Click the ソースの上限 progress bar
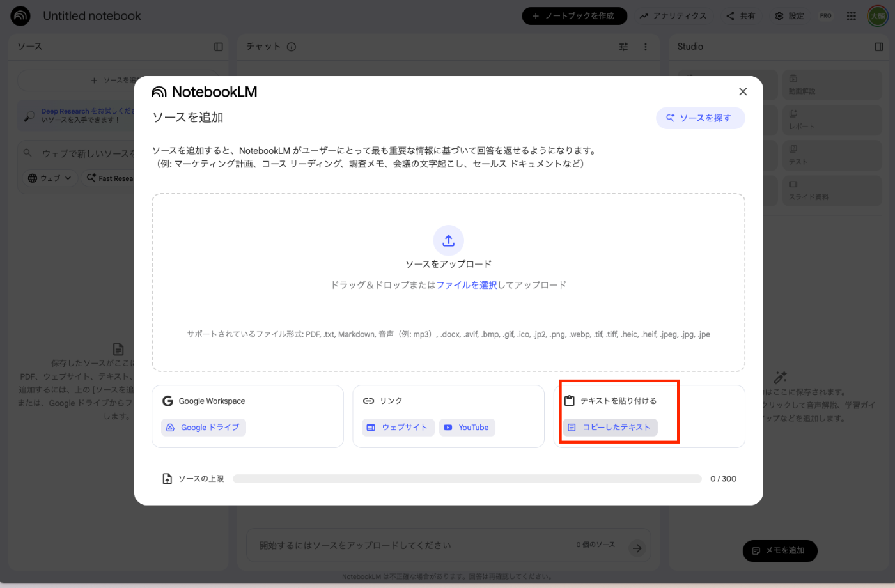Screen dimensions: 895x588 [x=467, y=479]
